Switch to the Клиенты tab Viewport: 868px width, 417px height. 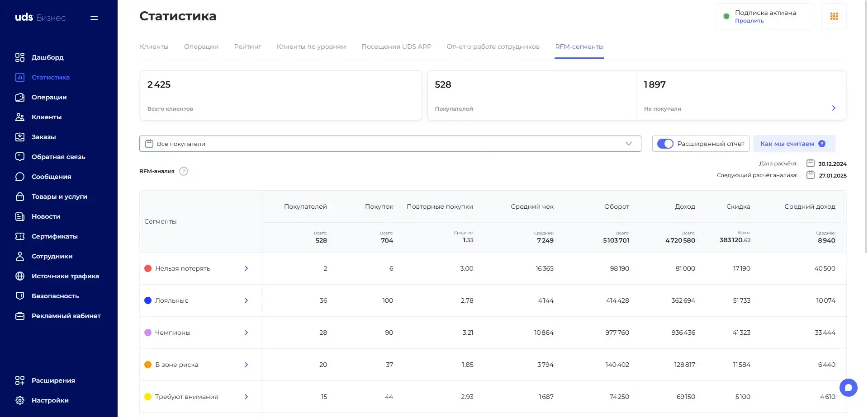[154, 47]
